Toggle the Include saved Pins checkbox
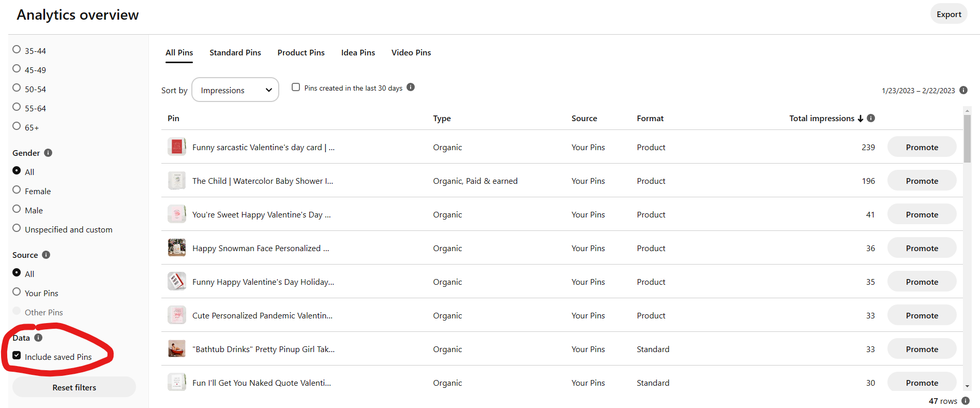 (x=17, y=355)
